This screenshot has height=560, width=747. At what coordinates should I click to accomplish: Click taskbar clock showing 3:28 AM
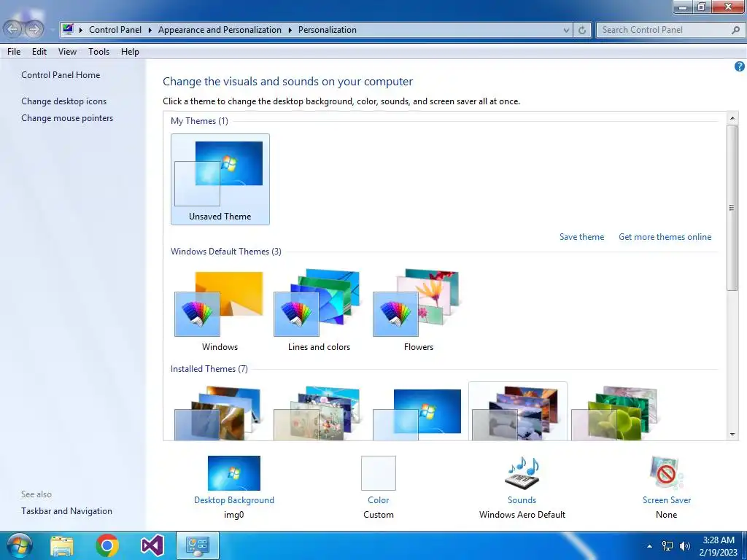pos(719,546)
